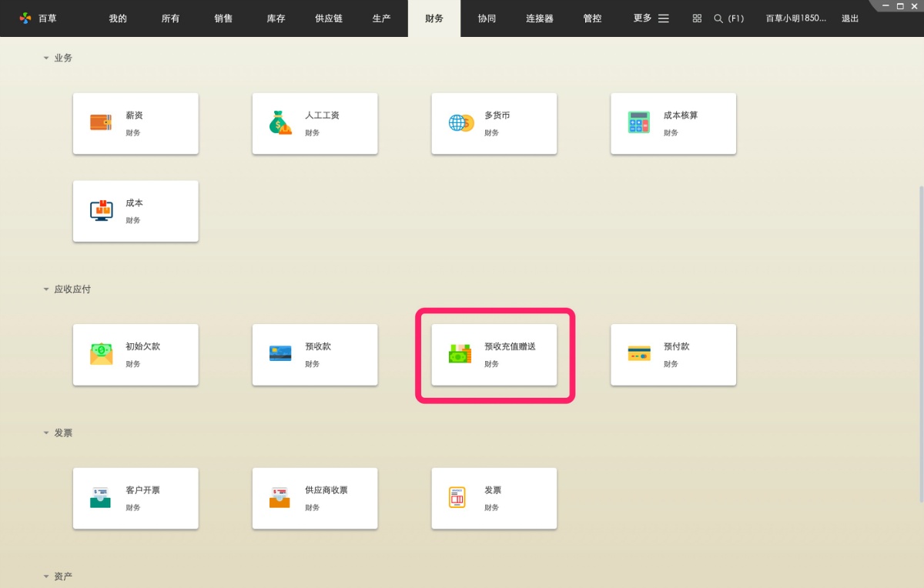Open the 预付款 credit card icon
This screenshot has height=588, width=924.
pyautogui.click(x=639, y=354)
